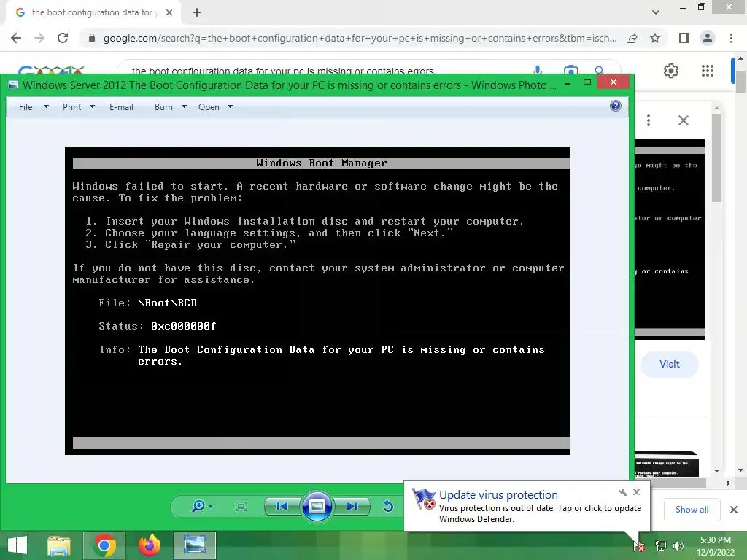
Task: Maximize the Photo Viewer window
Action: (587, 82)
